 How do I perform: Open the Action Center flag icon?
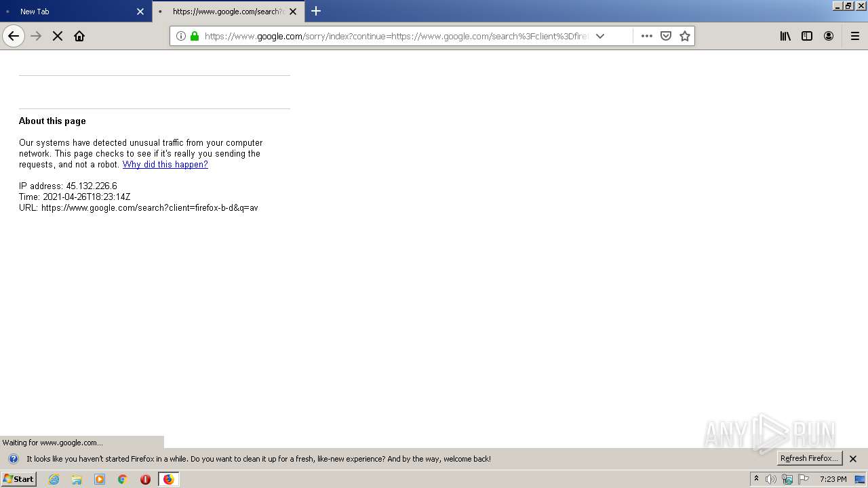click(x=804, y=479)
